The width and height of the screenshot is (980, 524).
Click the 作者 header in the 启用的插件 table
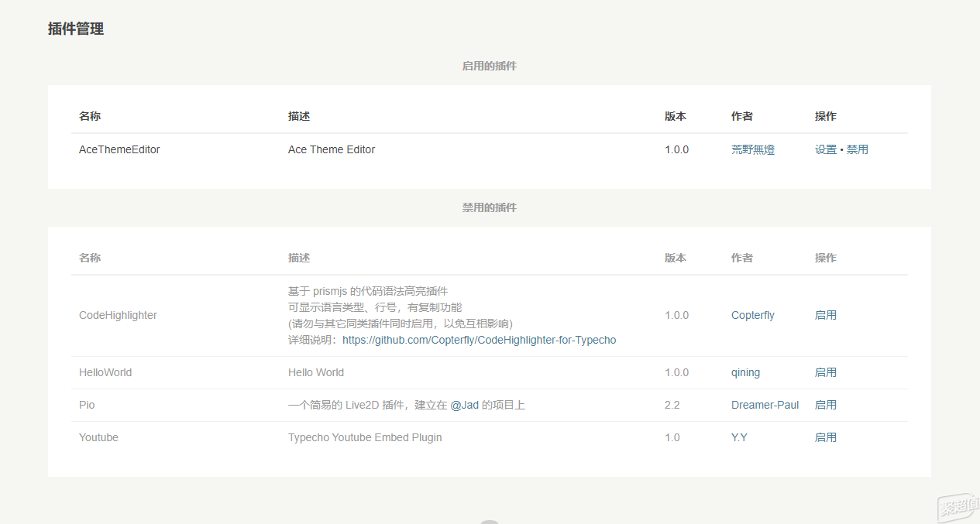[x=742, y=116]
